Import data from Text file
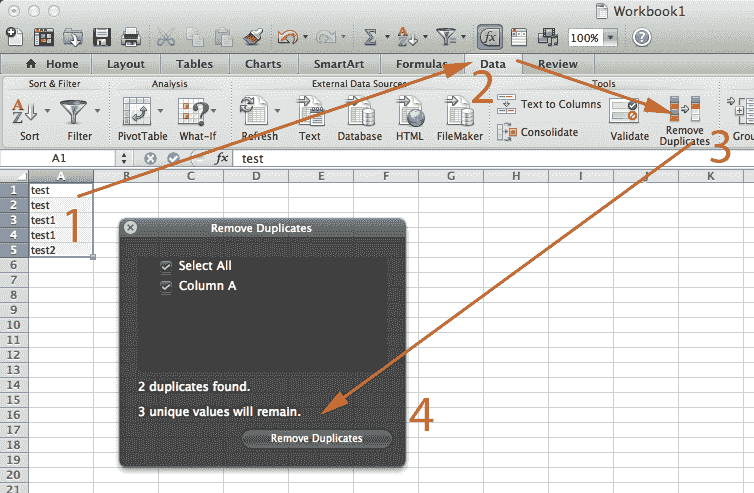 point(310,119)
